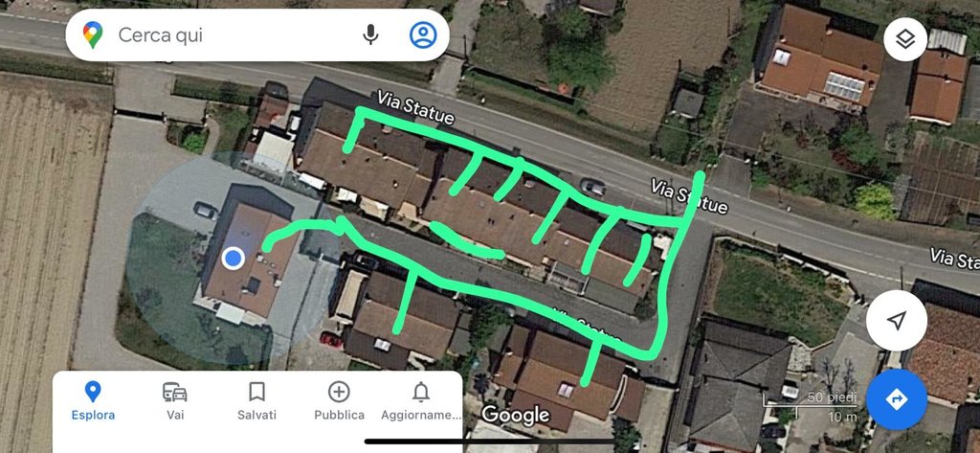Click the Google logo watermark
The width and height of the screenshot is (980, 453).
tap(516, 414)
